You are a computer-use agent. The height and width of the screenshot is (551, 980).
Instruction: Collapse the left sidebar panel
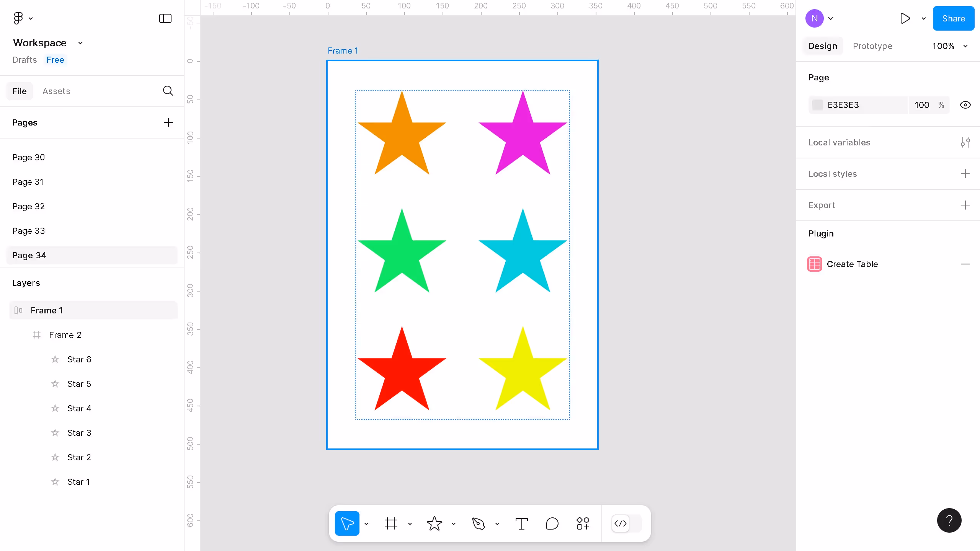pyautogui.click(x=165, y=18)
